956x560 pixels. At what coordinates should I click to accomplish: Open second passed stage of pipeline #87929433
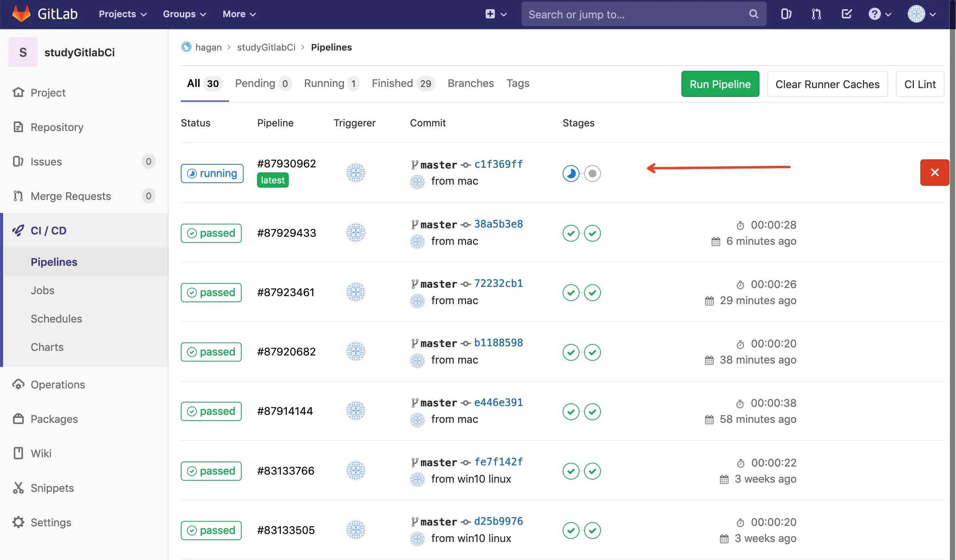(592, 233)
